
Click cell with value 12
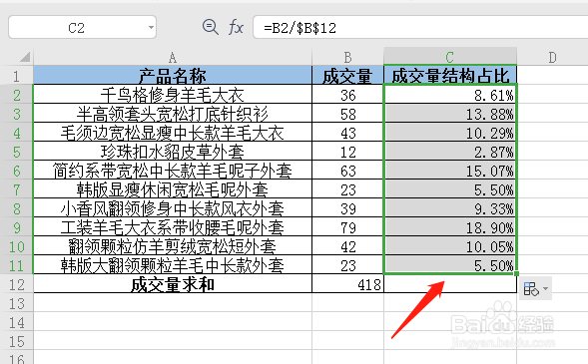pos(347,152)
